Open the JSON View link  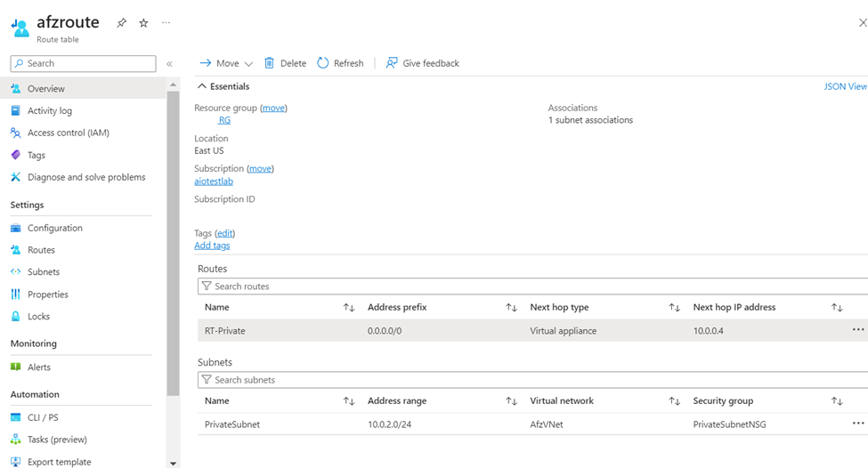(845, 86)
